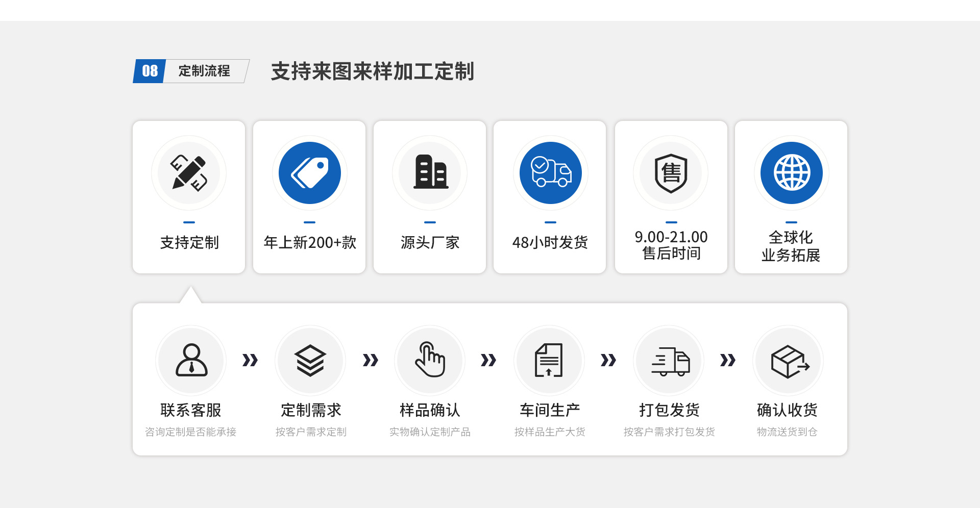The image size is (980, 508).
Task: Click the 样品确认 step title
Action: pos(430,410)
